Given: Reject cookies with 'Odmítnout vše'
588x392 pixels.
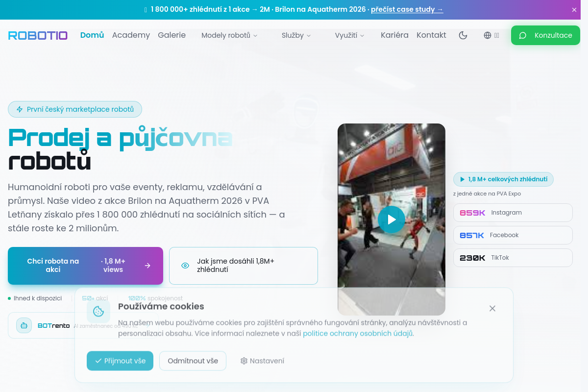Looking at the screenshot, I should (x=193, y=361).
